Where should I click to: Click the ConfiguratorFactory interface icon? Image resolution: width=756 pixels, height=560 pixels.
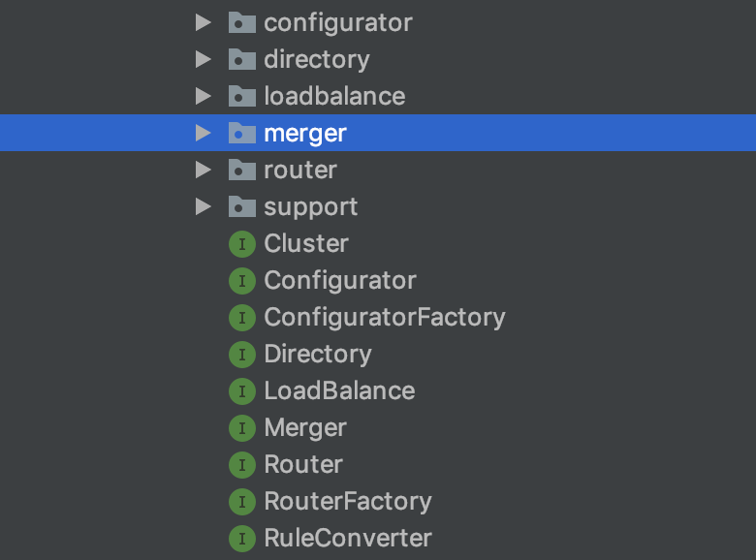(241, 318)
